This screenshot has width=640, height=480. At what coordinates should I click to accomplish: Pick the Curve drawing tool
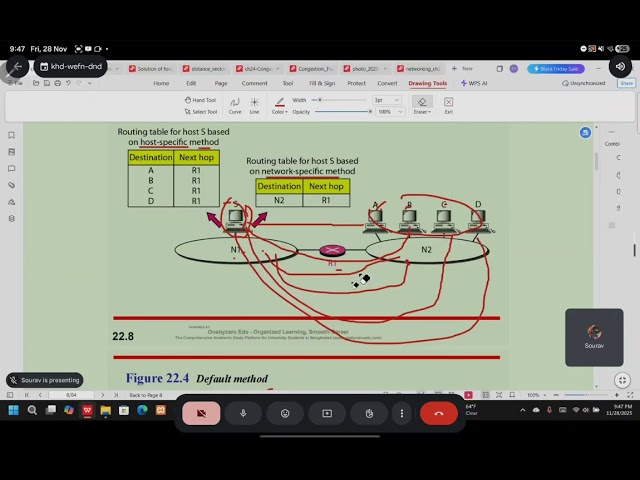pyautogui.click(x=235, y=106)
